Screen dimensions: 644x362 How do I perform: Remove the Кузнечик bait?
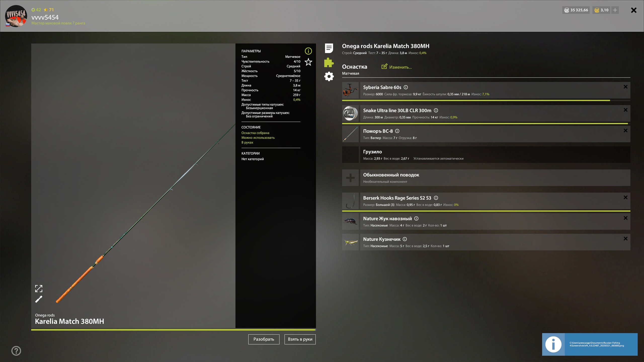pyautogui.click(x=625, y=239)
